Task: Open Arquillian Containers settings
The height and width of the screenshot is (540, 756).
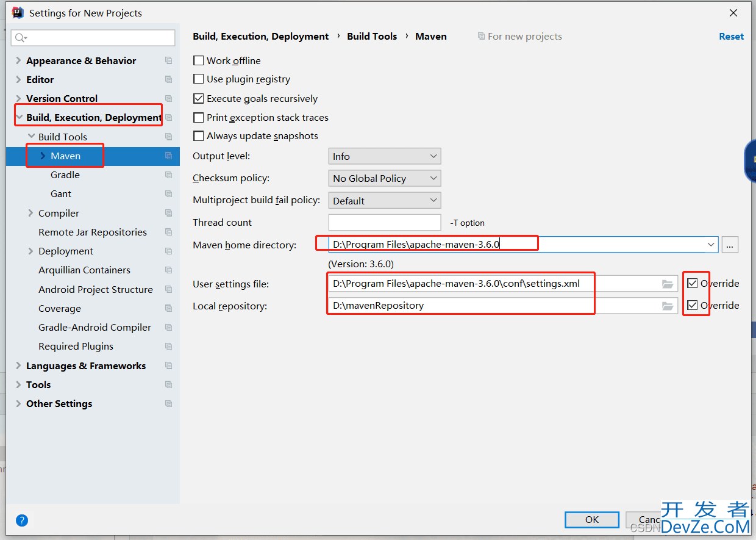Action: [84, 270]
